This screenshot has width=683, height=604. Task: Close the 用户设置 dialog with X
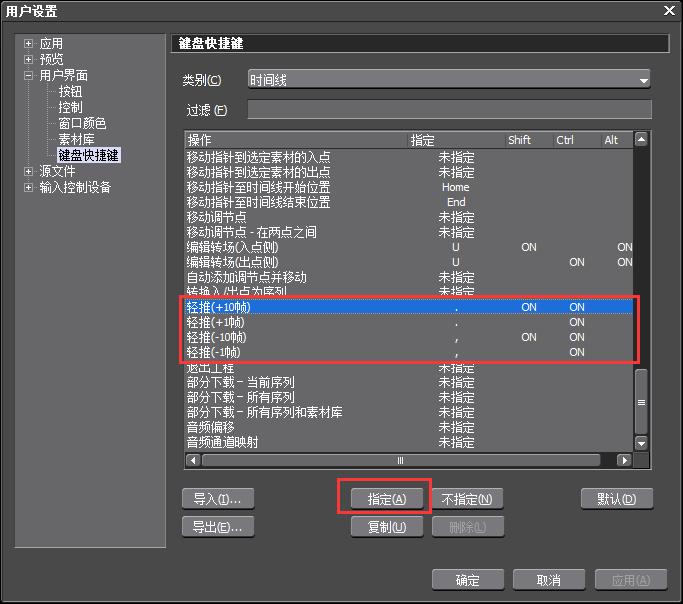[669, 10]
